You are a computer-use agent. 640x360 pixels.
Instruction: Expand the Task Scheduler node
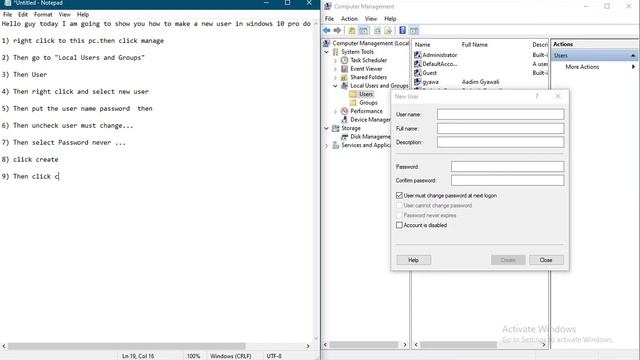pos(336,60)
